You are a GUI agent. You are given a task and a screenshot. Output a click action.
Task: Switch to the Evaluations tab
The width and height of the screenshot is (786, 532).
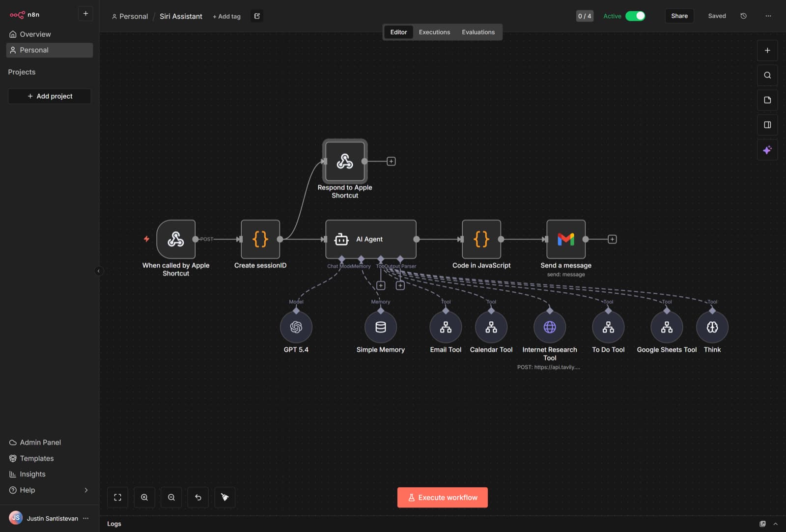(478, 32)
